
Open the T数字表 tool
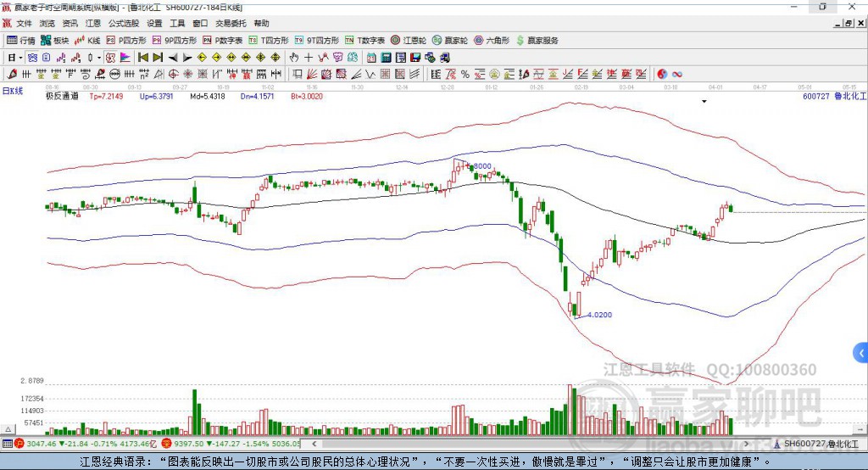pyautogui.click(x=364, y=41)
